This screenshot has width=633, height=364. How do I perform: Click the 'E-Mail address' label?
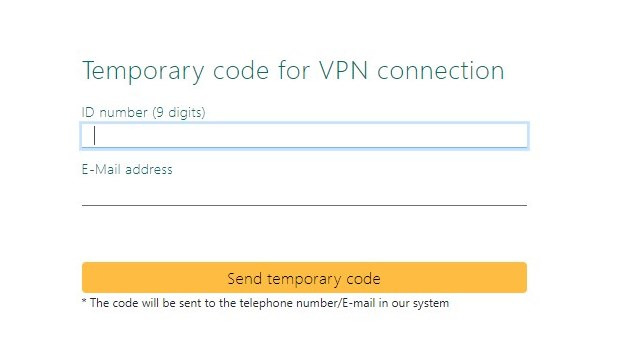[127, 169]
